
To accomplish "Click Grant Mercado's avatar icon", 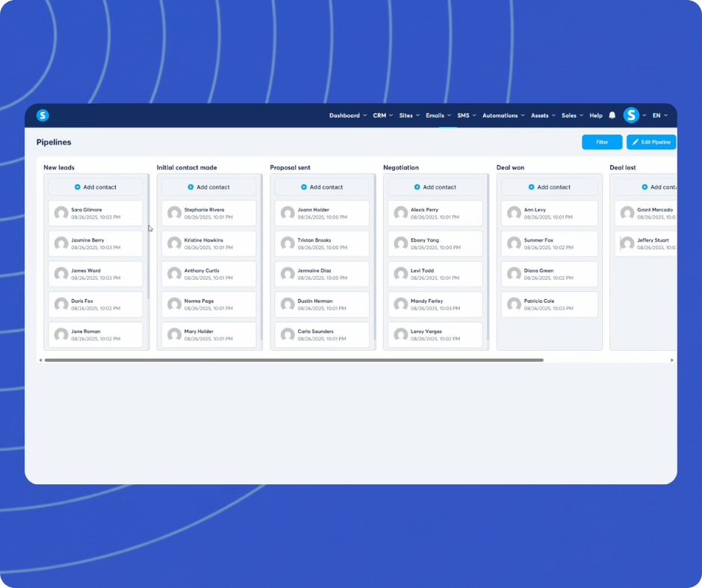I will (x=627, y=213).
